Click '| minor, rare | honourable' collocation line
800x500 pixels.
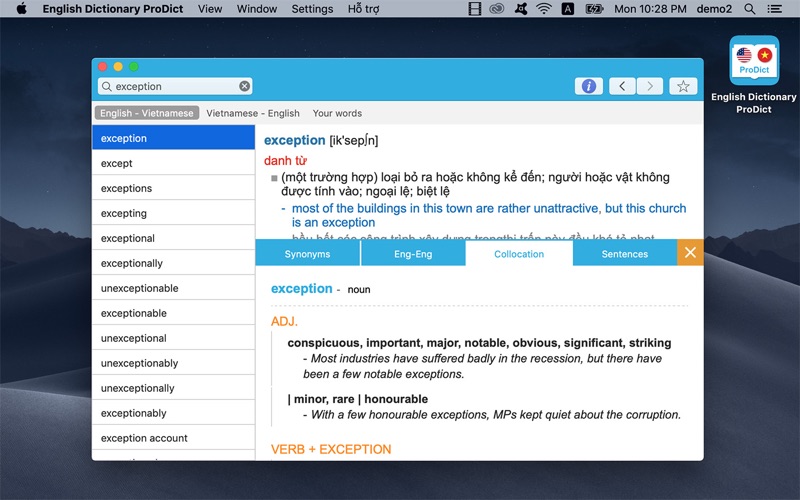(x=358, y=399)
